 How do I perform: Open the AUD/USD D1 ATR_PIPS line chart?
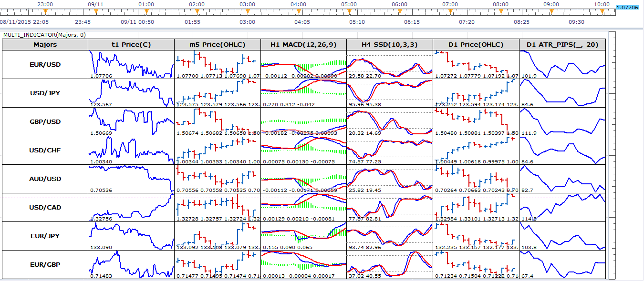click(562, 179)
